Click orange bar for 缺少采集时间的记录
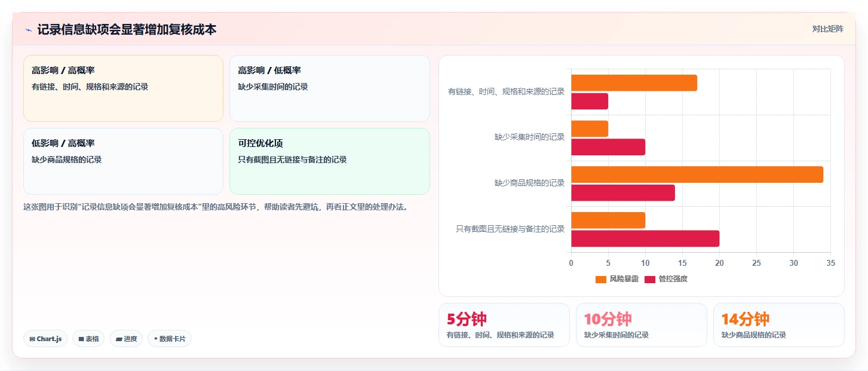The image size is (868, 371). tap(590, 128)
